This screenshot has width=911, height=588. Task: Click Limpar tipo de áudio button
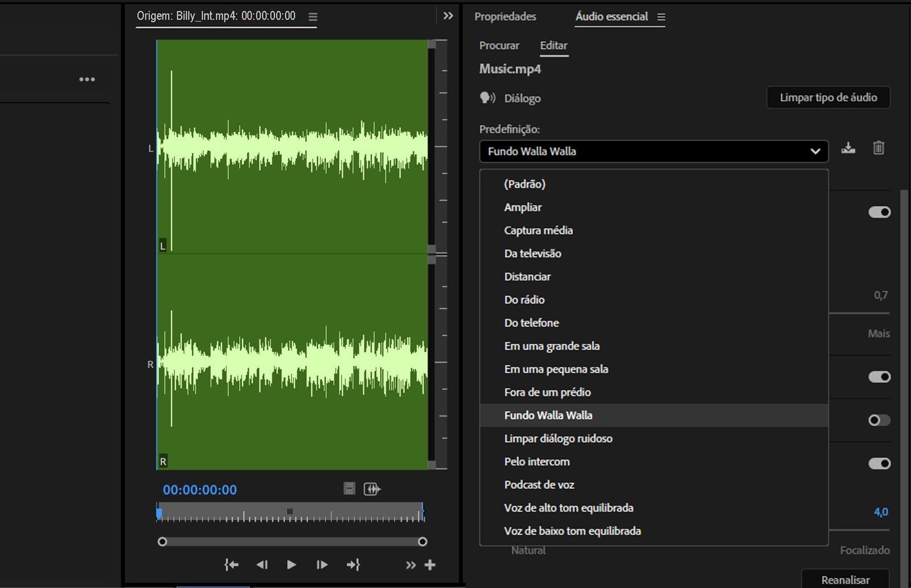[828, 97]
